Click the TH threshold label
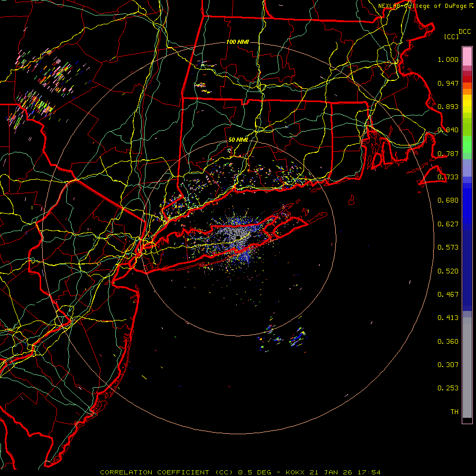 (454, 412)
